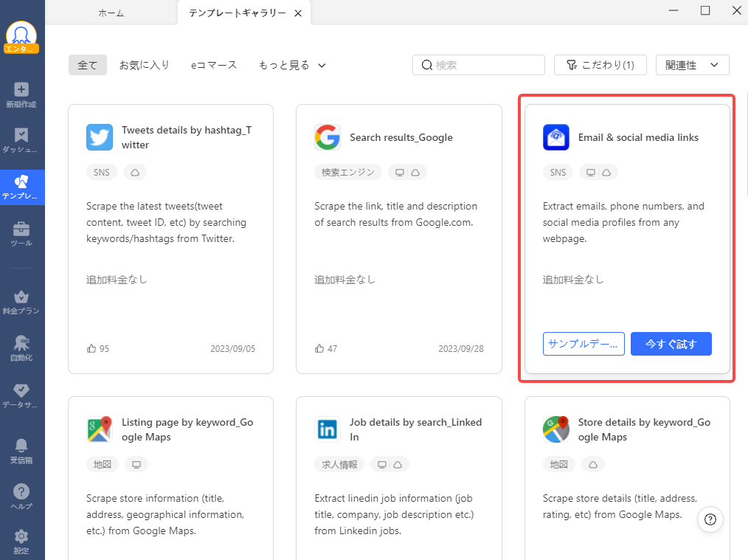Open the Job details by search_LinkedIn title
Screen dimensions: 748x560
point(416,429)
